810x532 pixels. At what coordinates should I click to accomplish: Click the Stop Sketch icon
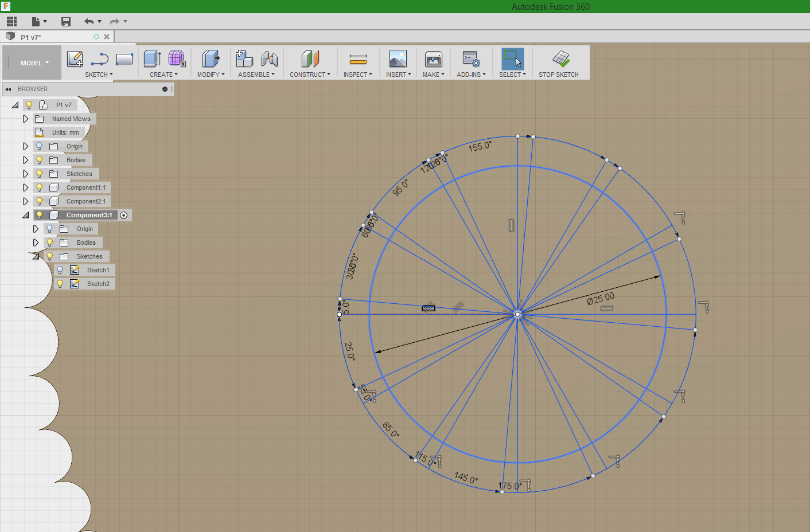(x=561, y=58)
